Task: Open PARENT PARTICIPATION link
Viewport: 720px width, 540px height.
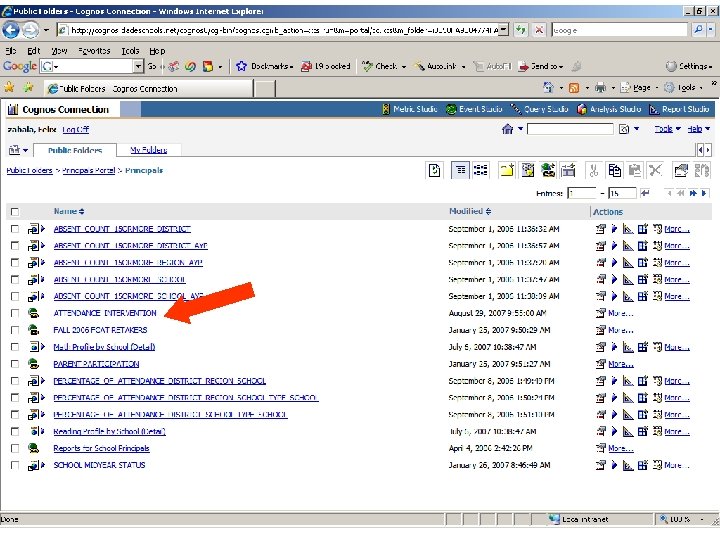Action: tap(96, 364)
